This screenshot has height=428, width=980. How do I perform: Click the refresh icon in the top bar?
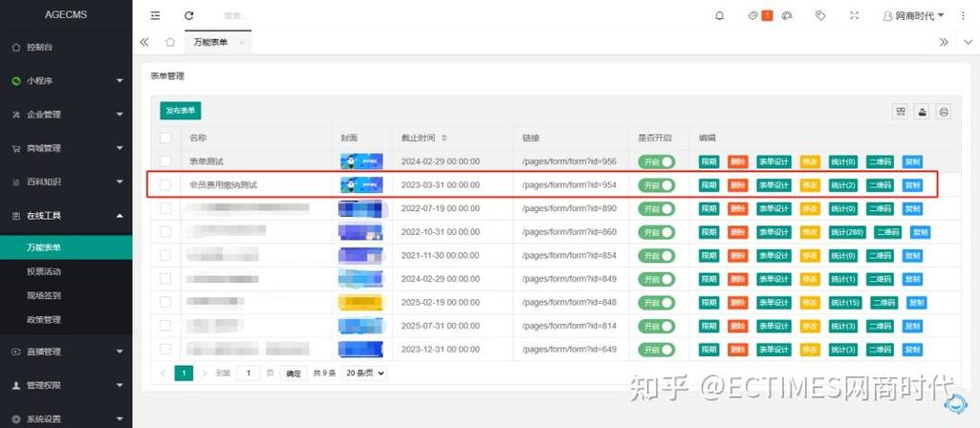point(188,15)
